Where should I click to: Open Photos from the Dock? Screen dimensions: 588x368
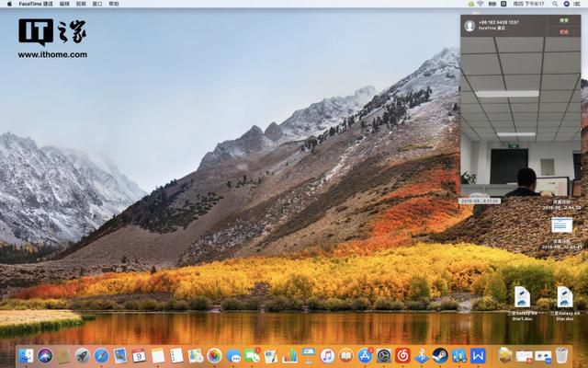pyautogui.click(x=214, y=356)
